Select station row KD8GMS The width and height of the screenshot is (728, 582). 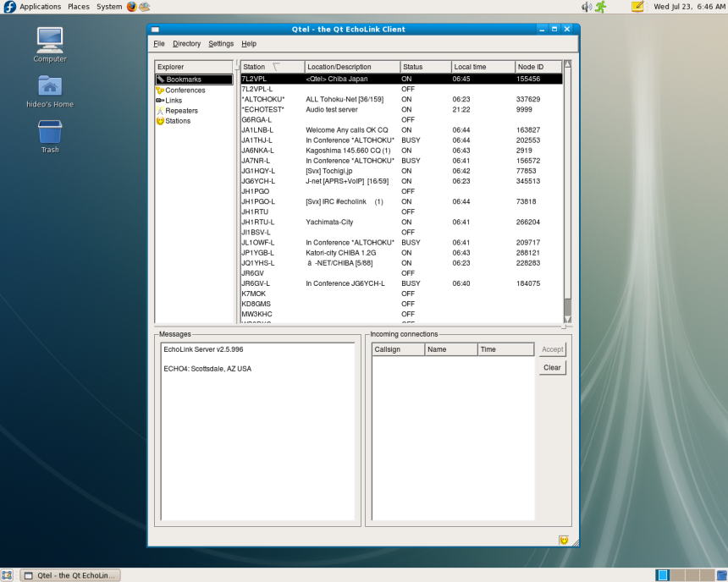401,304
